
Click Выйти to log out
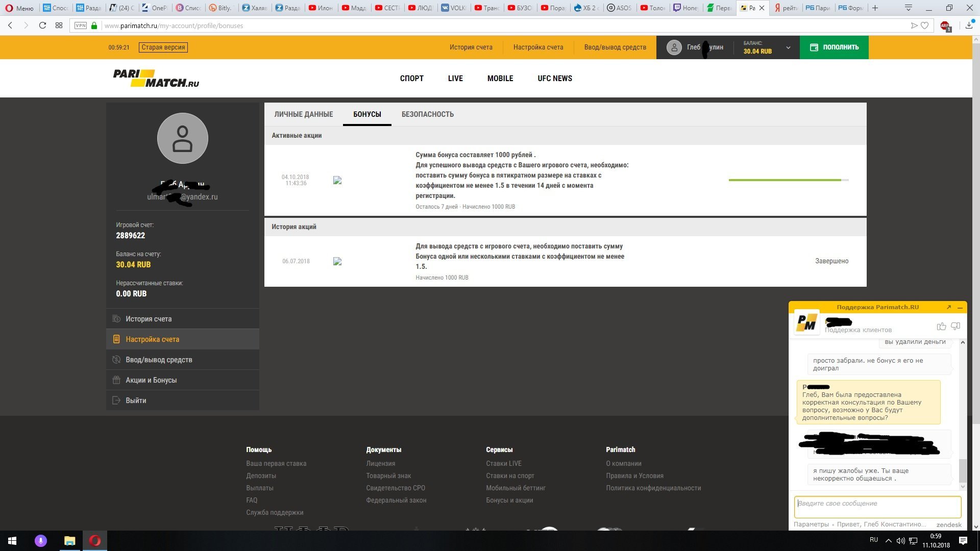(183, 400)
